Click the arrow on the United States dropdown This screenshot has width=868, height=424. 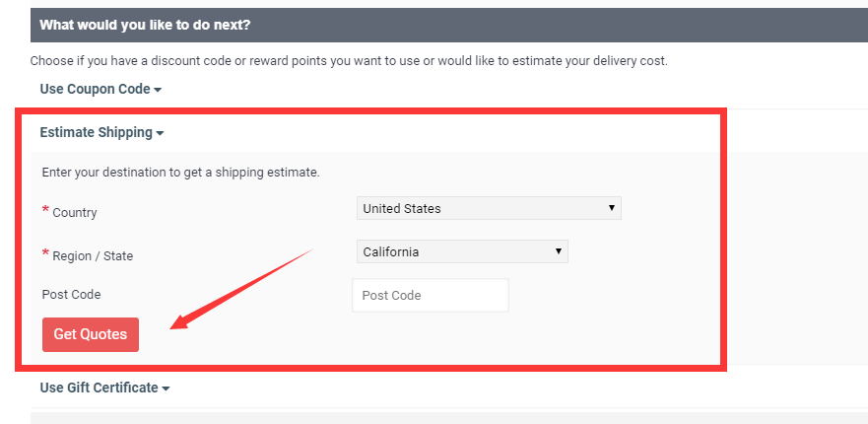(x=612, y=208)
